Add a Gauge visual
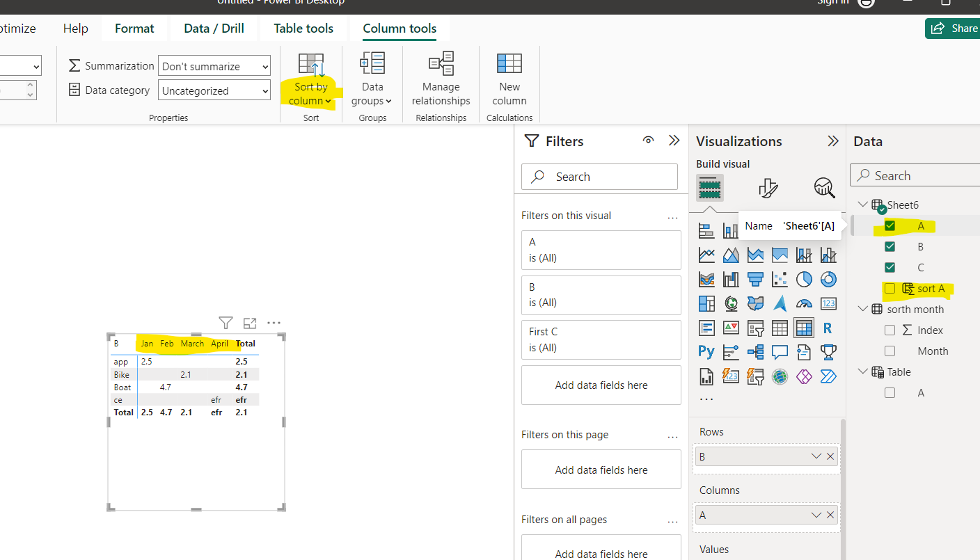Screen dimensions: 980x560 (x=804, y=303)
